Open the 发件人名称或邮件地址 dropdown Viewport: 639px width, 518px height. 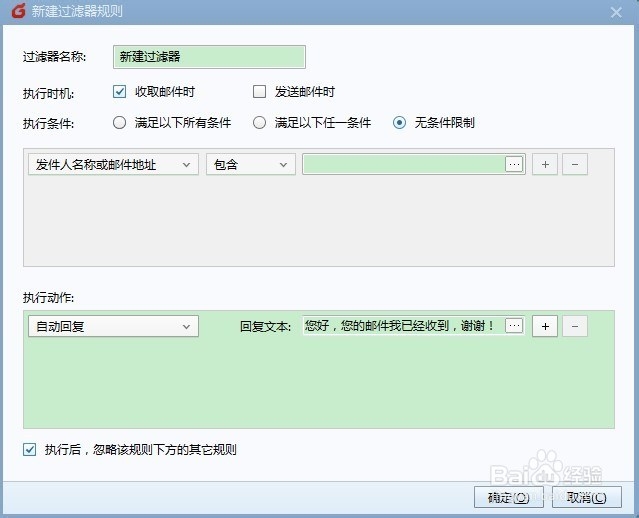[x=113, y=164]
